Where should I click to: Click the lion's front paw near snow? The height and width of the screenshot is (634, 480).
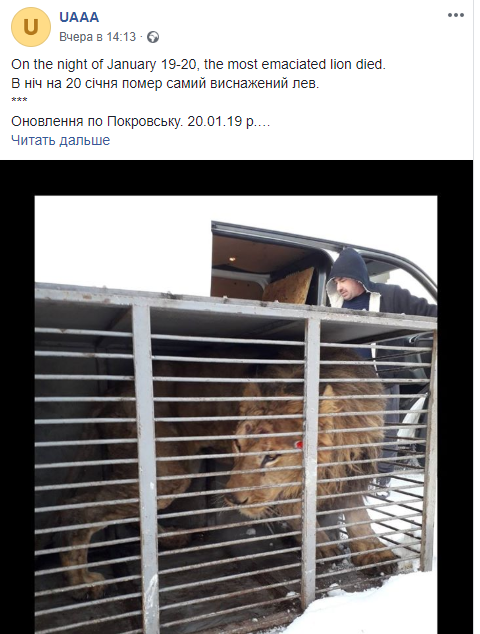[x=374, y=558]
